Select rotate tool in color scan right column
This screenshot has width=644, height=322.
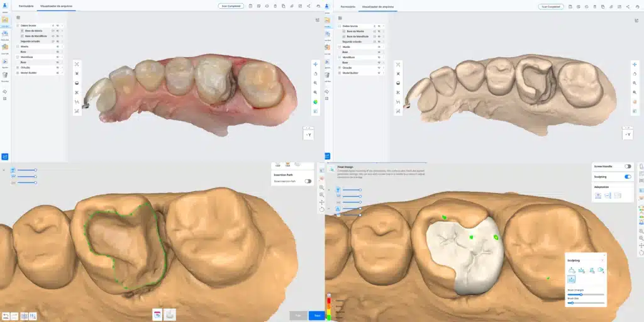pyautogui.click(x=316, y=74)
